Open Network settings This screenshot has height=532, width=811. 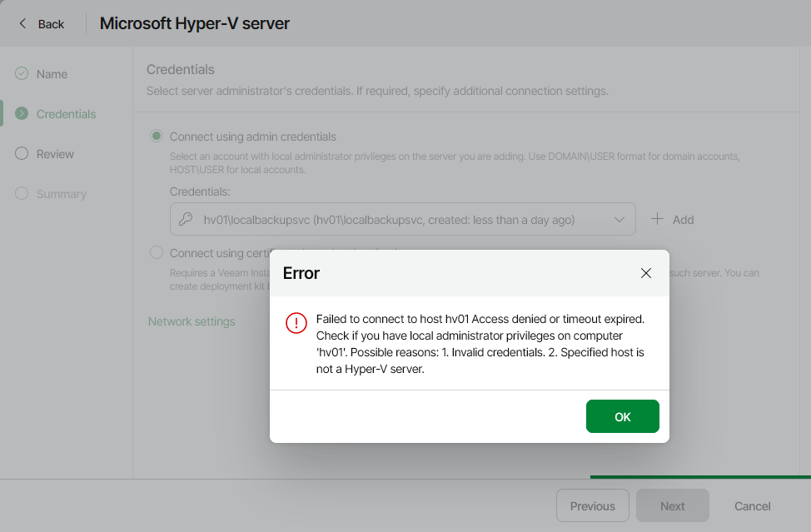click(191, 321)
